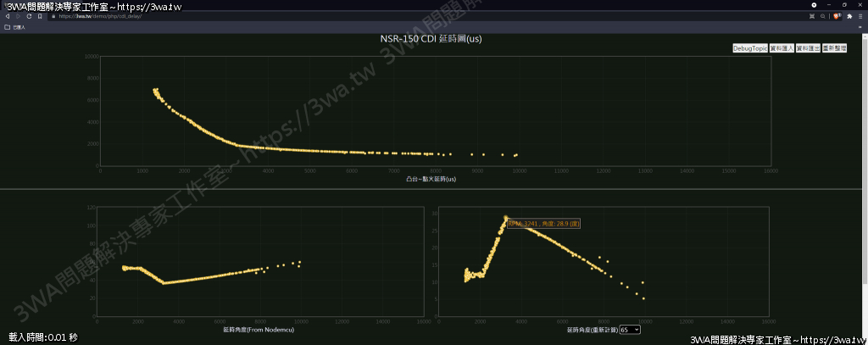The height and width of the screenshot is (345, 868).
Task: Click the tab search dropdown in title bar
Action: pyautogui.click(x=814, y=5)
